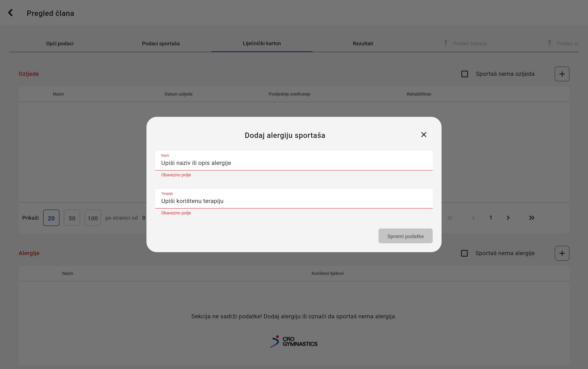
Task: Focus the Terapija input field
Action: pyautogui.click(x=294, y=201)
